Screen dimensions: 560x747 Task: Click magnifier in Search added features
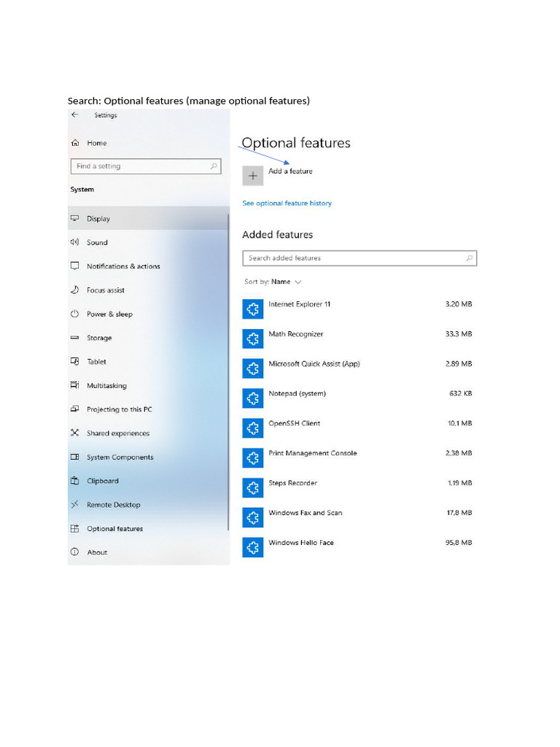point(469,258)
